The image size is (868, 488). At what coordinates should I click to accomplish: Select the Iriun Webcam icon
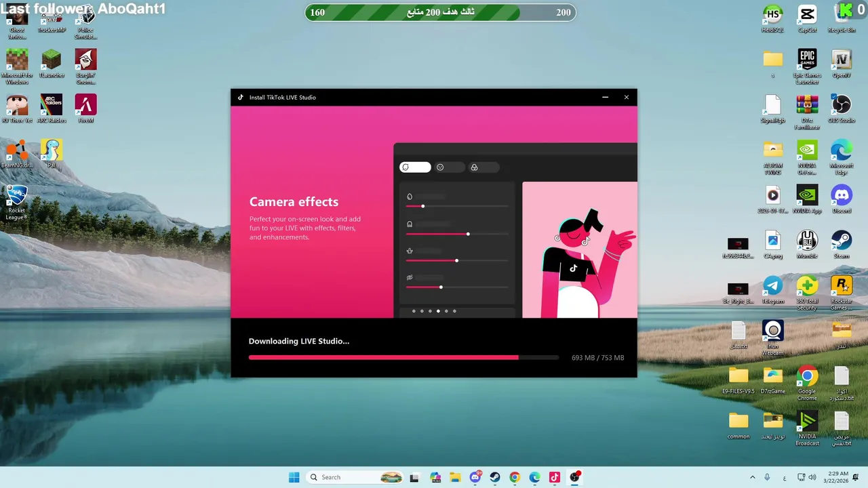772,338
